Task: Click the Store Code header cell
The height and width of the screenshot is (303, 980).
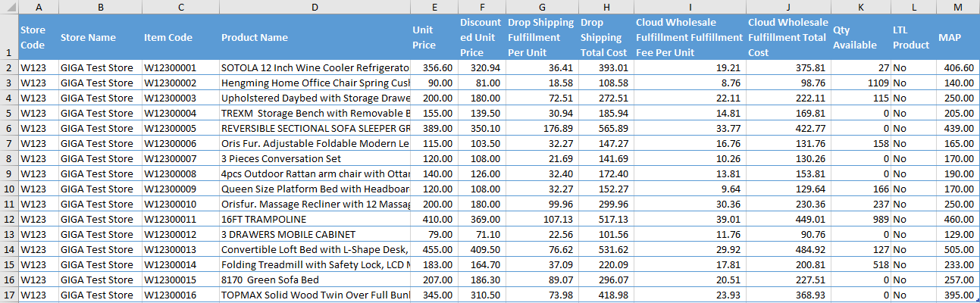Action: [38, 37]
